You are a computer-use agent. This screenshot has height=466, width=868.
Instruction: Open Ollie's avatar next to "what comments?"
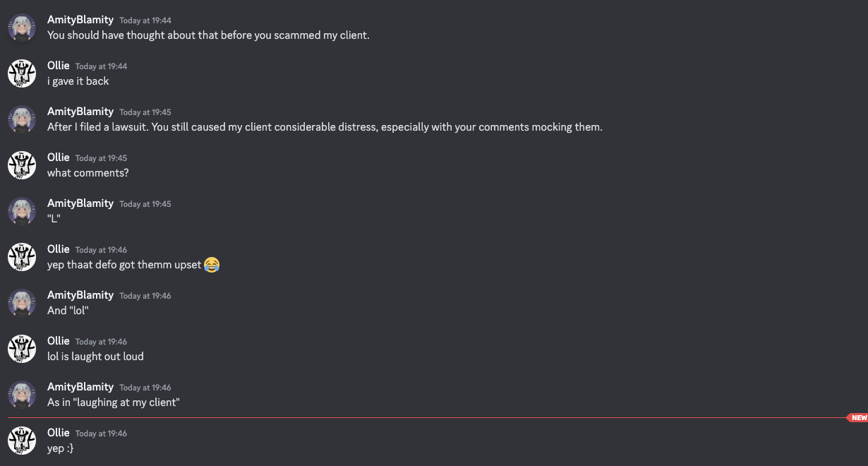[x=22, y=165]
